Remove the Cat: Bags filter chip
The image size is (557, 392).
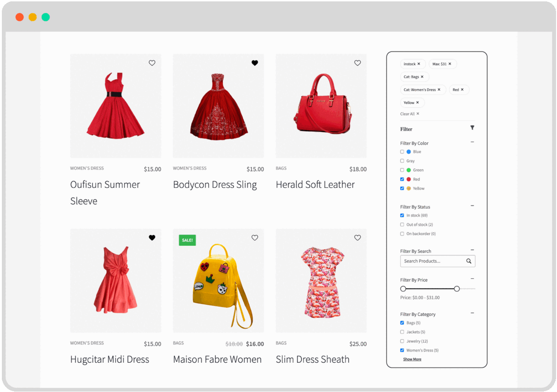422,77
